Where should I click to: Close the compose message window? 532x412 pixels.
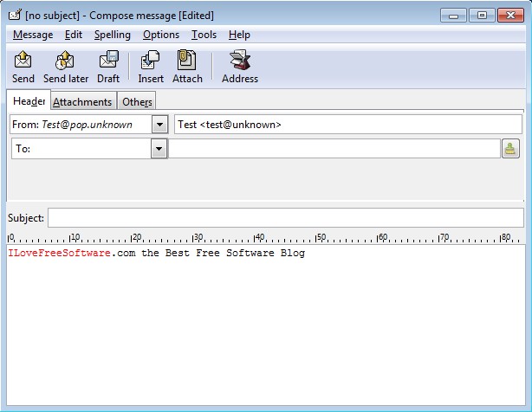(x=510, y=16)
